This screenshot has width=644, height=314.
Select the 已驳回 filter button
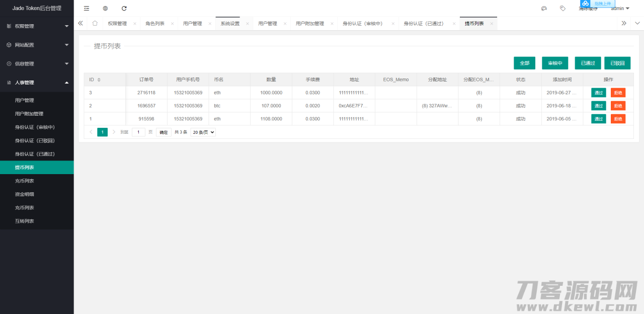click(x=617, y=63)
